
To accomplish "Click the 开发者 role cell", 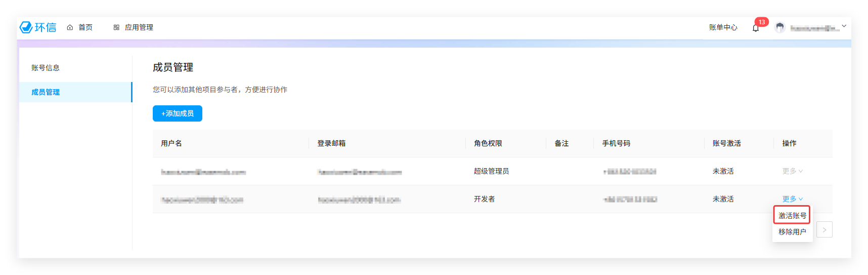I will pyautogui.click(x=484, y=199).
